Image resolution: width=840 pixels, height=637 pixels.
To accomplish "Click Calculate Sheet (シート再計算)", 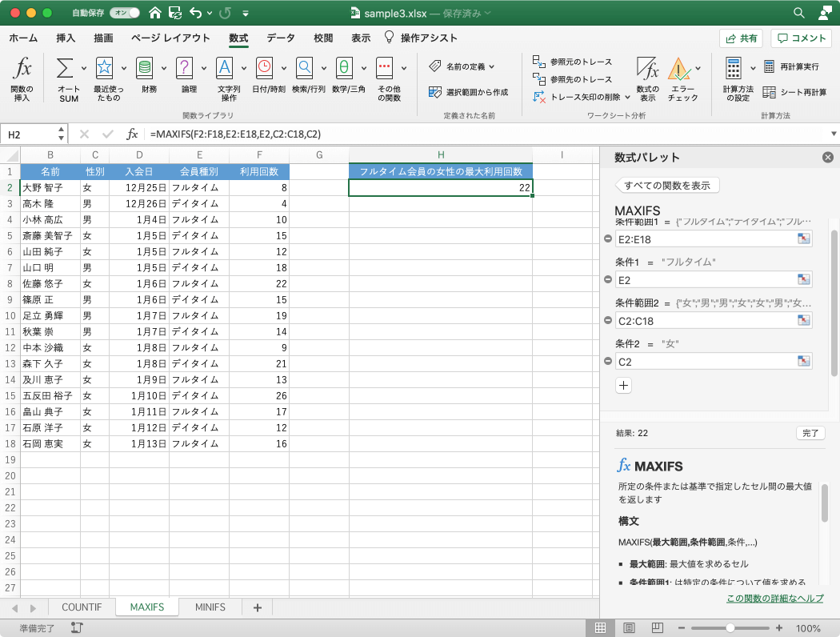I will 794,92.
